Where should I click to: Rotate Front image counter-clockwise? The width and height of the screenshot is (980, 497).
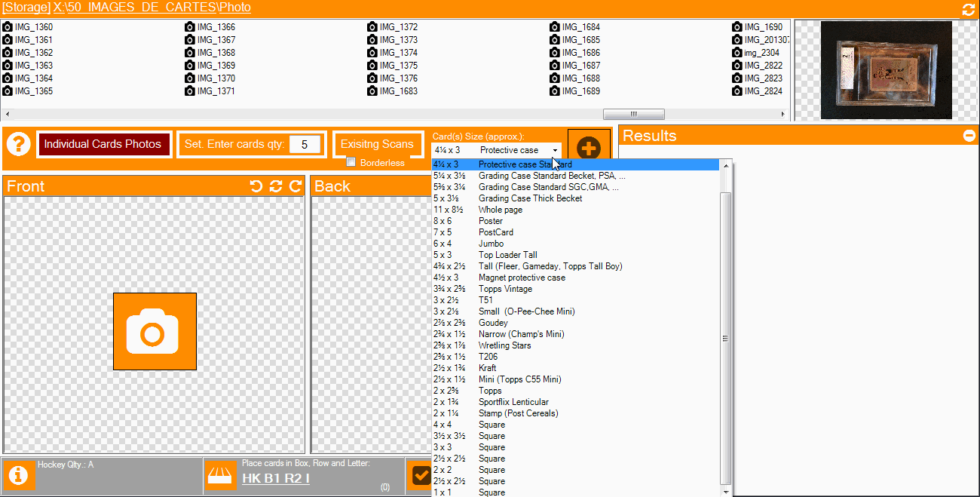257,186
